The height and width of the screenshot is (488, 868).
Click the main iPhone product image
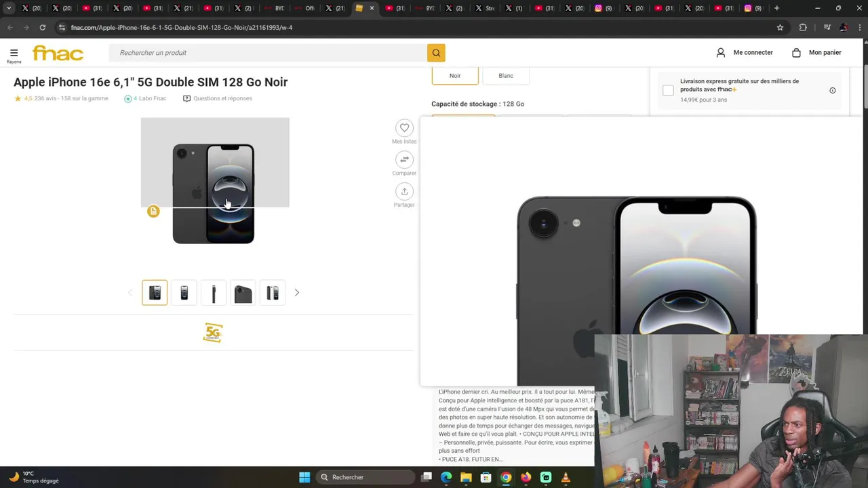[214, 194]
